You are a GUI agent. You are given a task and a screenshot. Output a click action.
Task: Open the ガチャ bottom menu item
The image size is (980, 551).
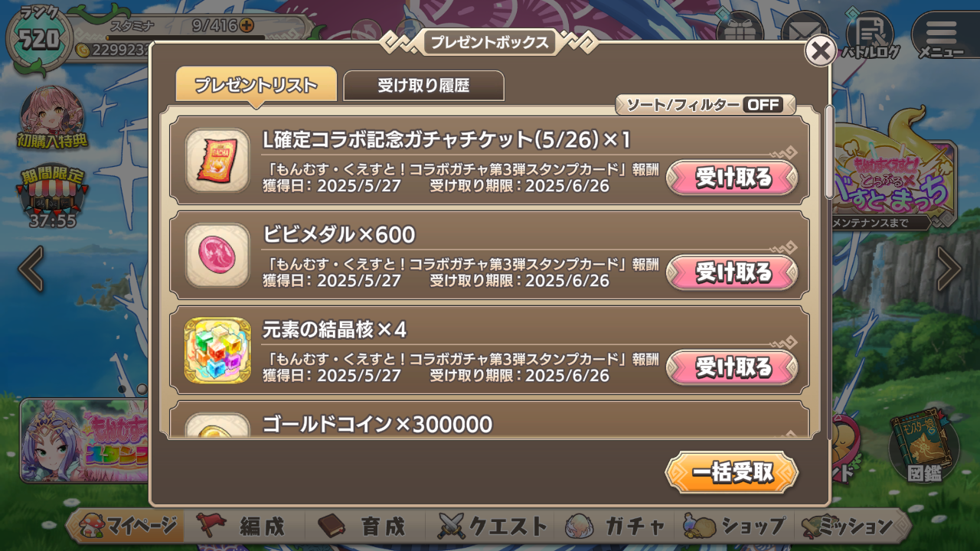[x=616, y=526]
